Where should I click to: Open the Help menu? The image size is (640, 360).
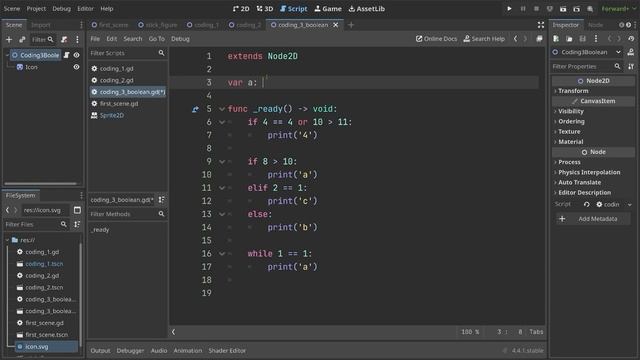pyautogui.click(x=107, y=9)
